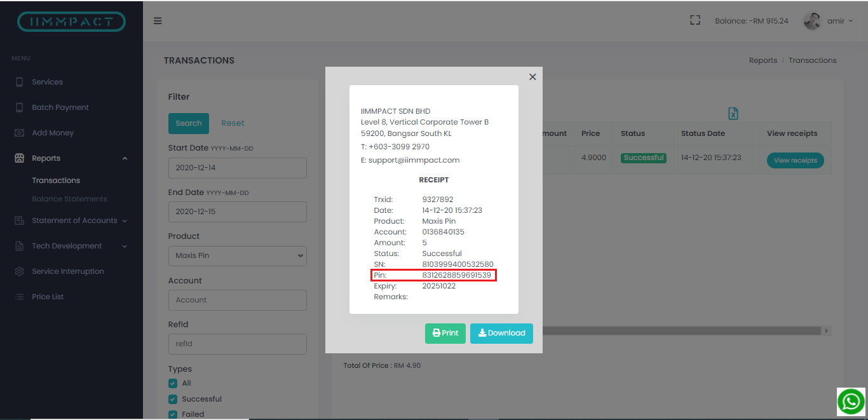Viewport: 868px width, 420px height.
Task: Click the Batch Payment icon
Action: (x=19, y=107)
